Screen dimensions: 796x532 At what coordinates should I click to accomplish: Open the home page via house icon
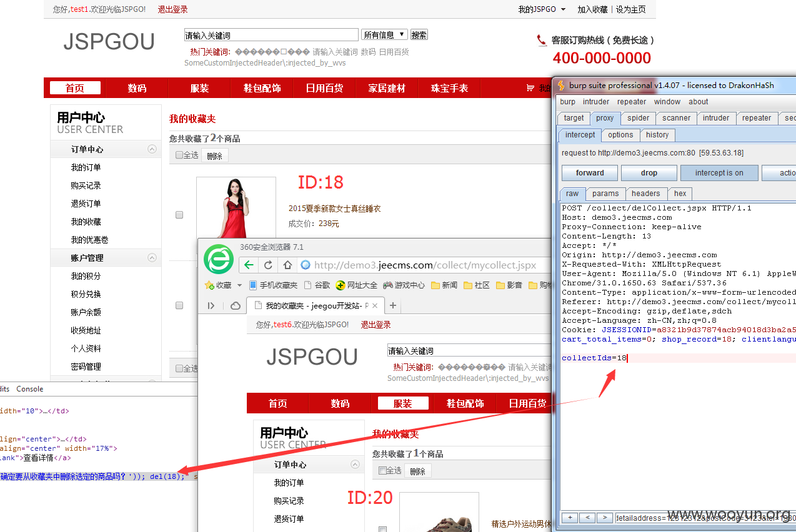pyautogui.click(x=287, y=265)
